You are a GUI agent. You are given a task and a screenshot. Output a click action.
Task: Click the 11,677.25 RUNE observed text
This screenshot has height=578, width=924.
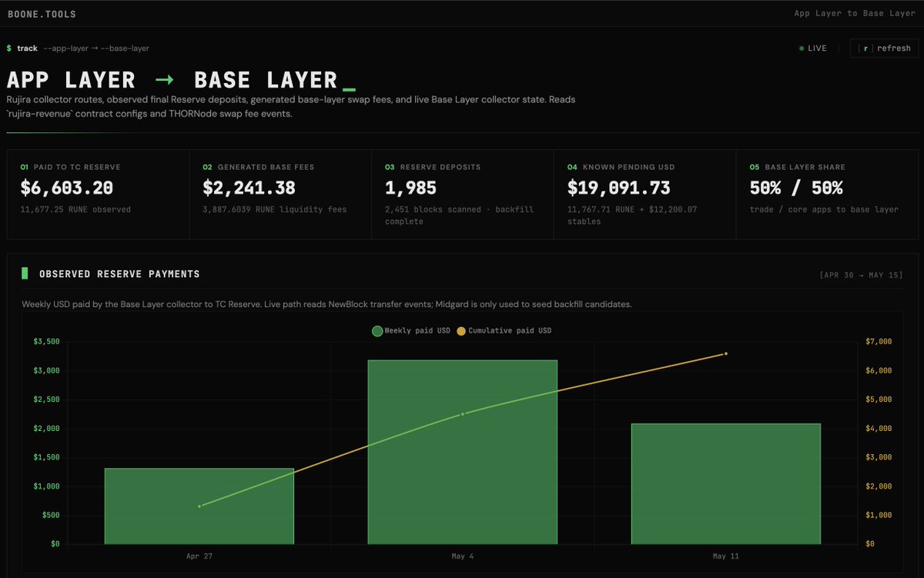75,209
